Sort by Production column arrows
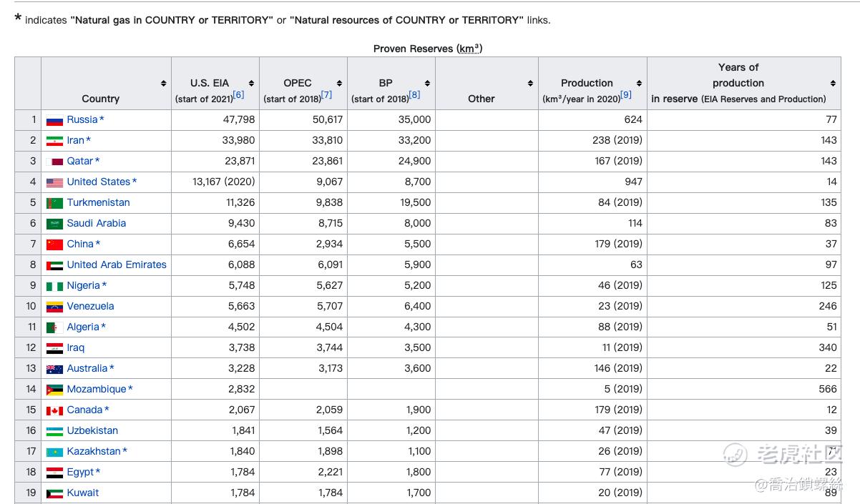 pyautogui.click(x=639, y=84)
